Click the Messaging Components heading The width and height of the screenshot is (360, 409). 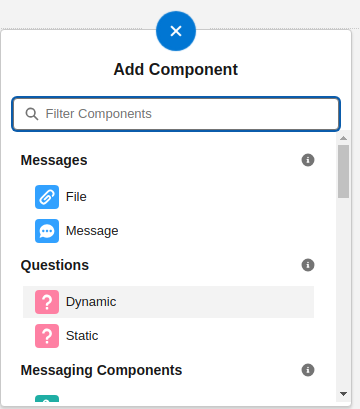pos(101,370)
